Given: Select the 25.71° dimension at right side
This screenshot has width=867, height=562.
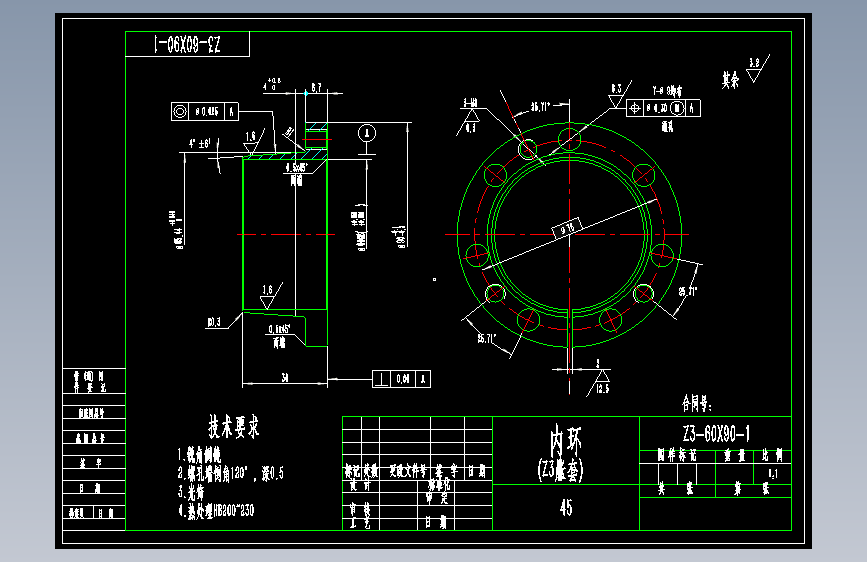Looking at the screenshot, I should (688, 290).
